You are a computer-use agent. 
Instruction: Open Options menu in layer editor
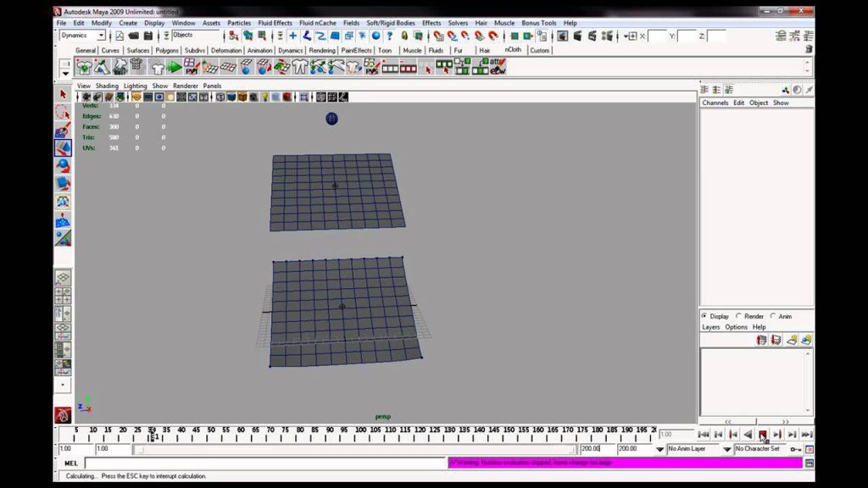[737, 327]
